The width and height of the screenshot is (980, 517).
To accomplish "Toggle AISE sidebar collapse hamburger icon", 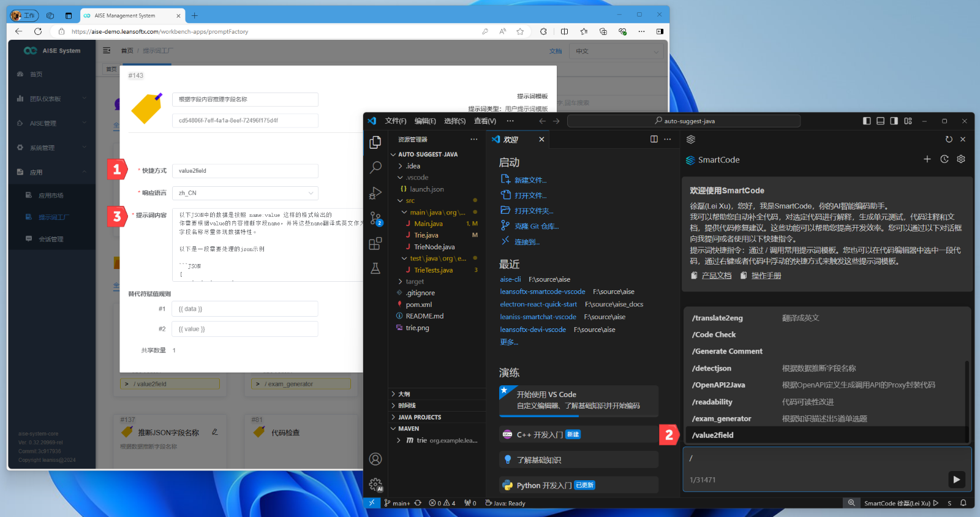I will (107, 50).
